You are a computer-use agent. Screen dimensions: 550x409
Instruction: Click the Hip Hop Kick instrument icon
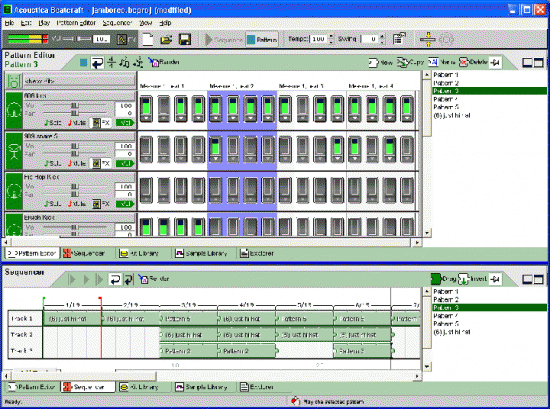click(x=14, y=192)
